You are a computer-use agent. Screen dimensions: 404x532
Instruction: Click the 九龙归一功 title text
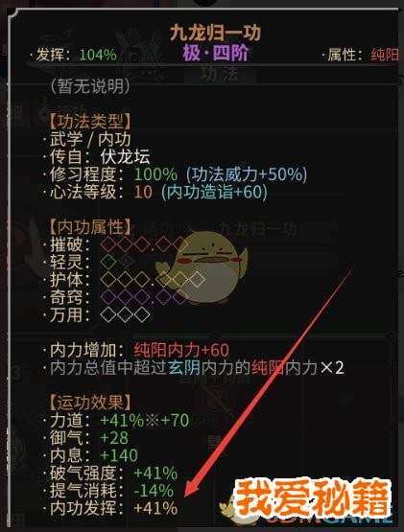[x=215, y=33]
